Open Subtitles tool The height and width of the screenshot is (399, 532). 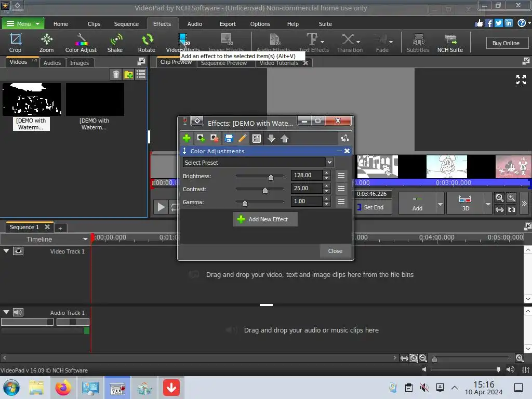pos(418,43)
